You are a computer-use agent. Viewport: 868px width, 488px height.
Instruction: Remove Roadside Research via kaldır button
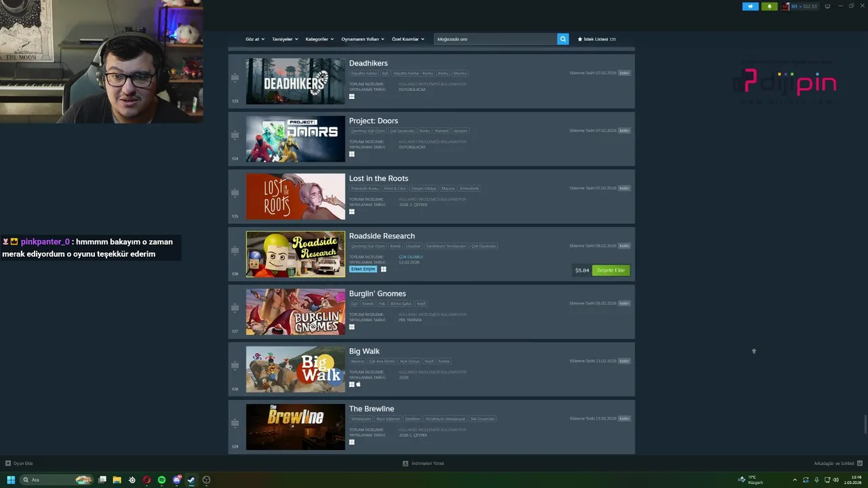625,246
